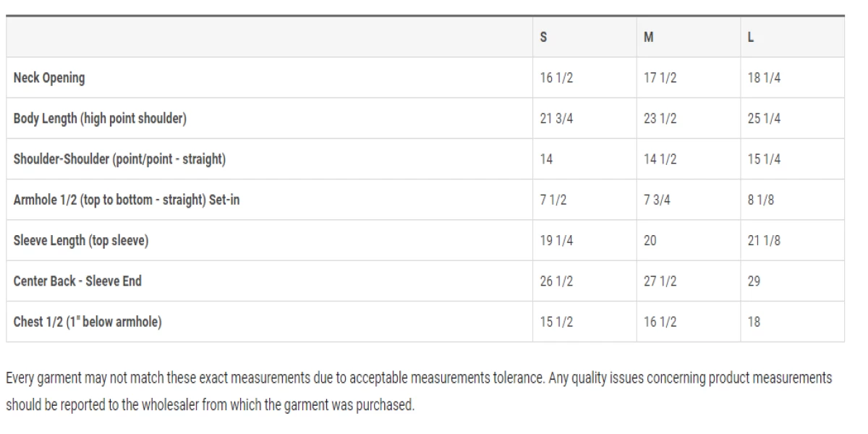The height and width of the screenshot is (434, 868).
Task: Select Body Length value for size S
Action: pyautogui.click(x=556, y=119)
